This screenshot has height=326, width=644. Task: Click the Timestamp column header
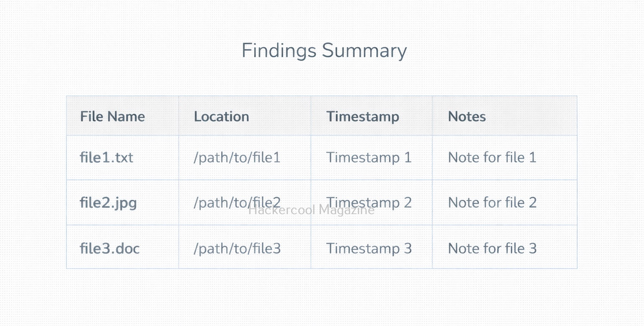pos(363,117)
